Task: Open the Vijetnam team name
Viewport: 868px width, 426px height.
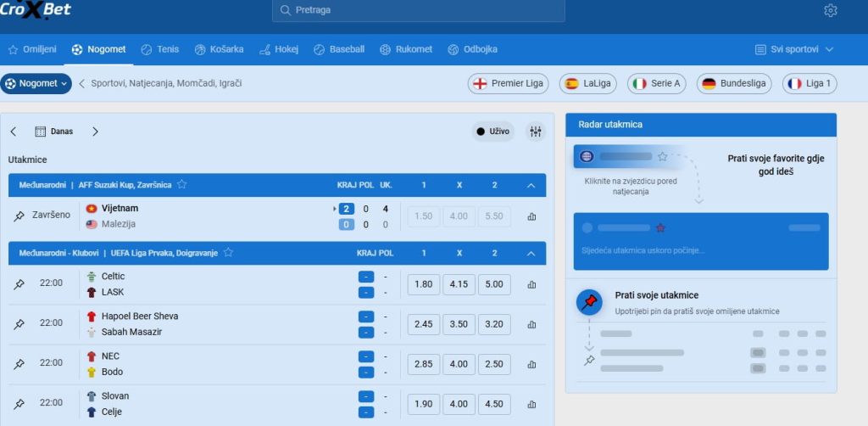Action: point(120,208)
